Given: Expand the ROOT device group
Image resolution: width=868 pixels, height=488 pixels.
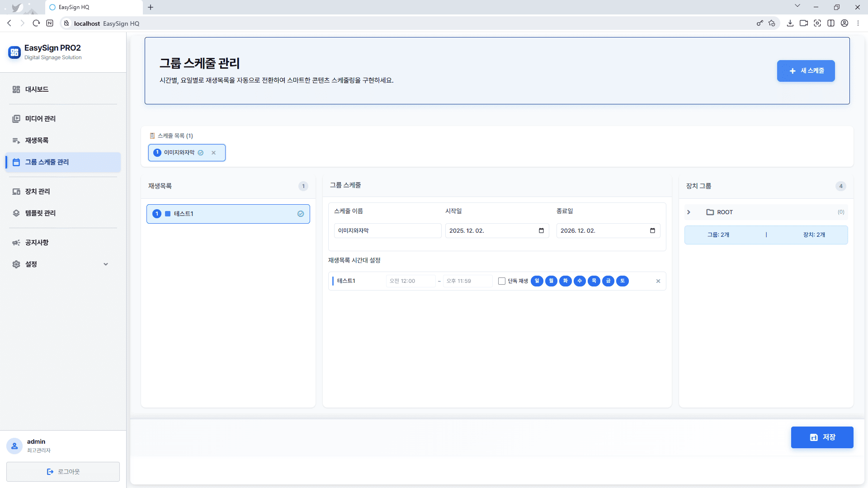Looking at the screenshot, I should tap(689, 212).
